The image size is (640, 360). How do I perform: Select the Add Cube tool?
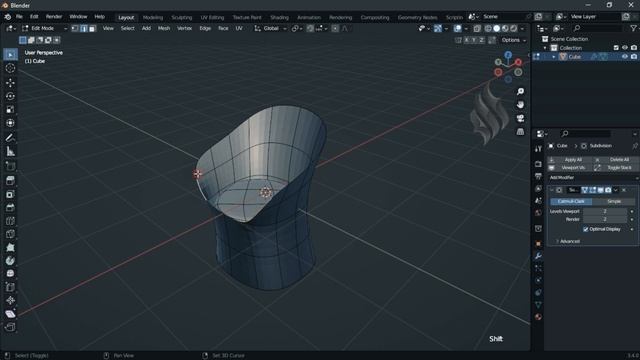pos(11,166)
